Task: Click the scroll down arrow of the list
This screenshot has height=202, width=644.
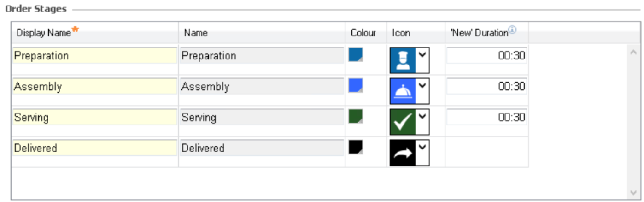Action: pos(632,191)
